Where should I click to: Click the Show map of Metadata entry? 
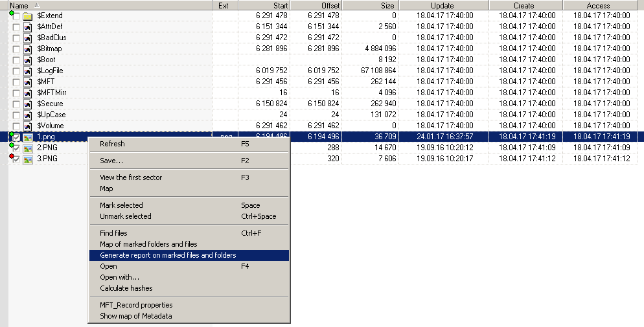136,316
